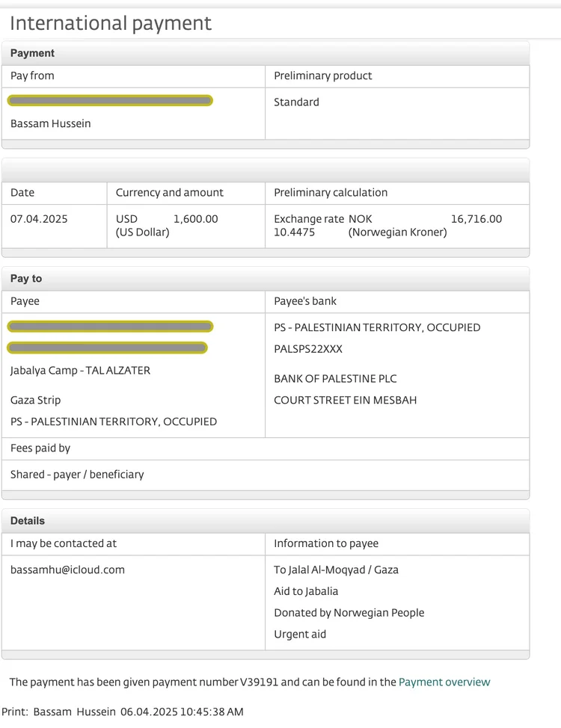The height and width of the screenshot is (728, 561).
Task: Select the contact email bassamhu@icloud.com
Action: (67, 570)
